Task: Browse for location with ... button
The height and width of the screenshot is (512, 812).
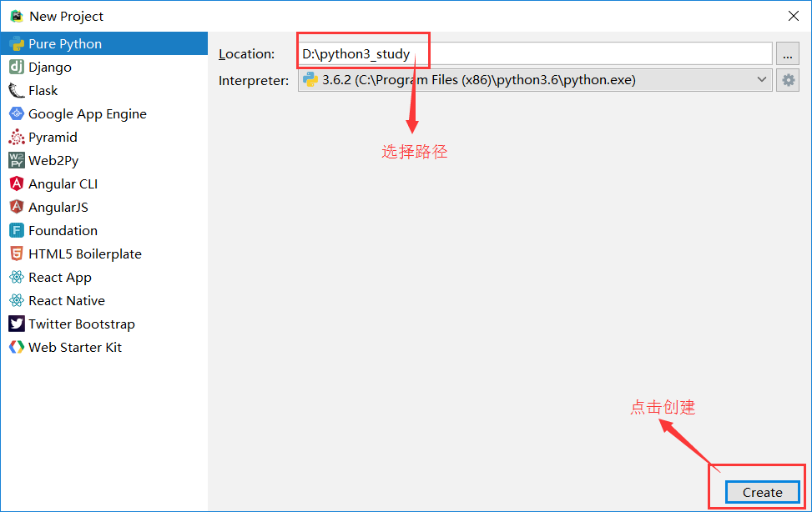Action: pos(788,54)
